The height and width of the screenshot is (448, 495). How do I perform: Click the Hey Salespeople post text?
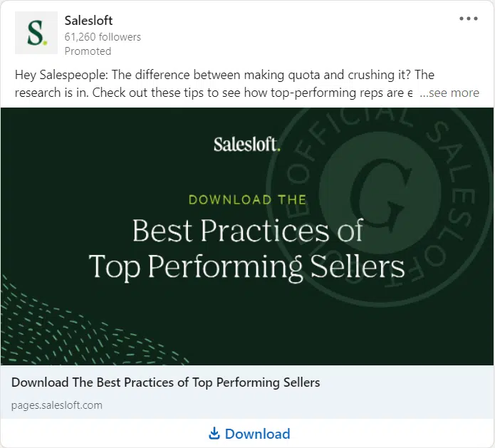click(x=224, y=75)
